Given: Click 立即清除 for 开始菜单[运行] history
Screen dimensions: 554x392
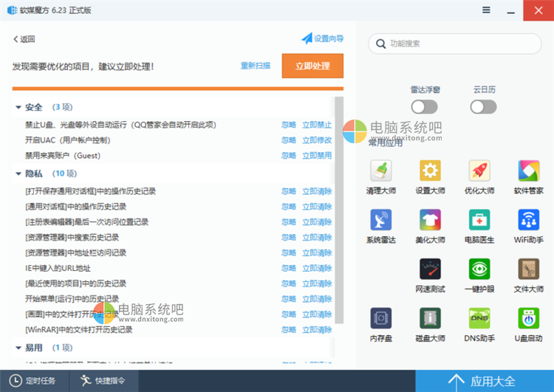Looking at the screenshot, I should 317,299.
